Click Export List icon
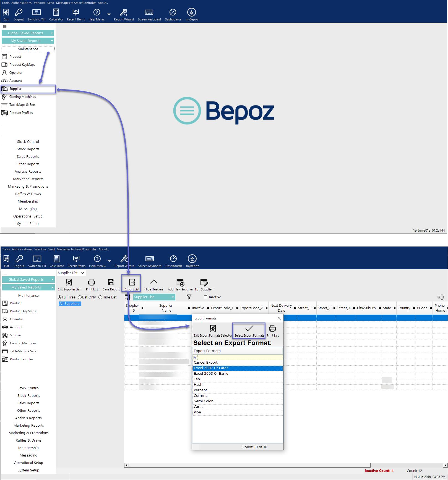Image resolution: width=448 pixels, height=480 pixels. pyautogui.click(x=132, y=282)
